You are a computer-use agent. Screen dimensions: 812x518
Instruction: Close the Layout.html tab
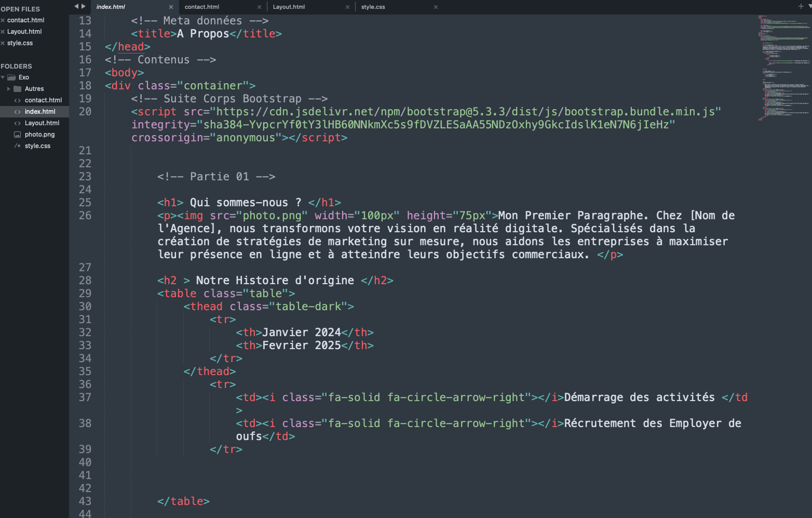tap(347, 7)
